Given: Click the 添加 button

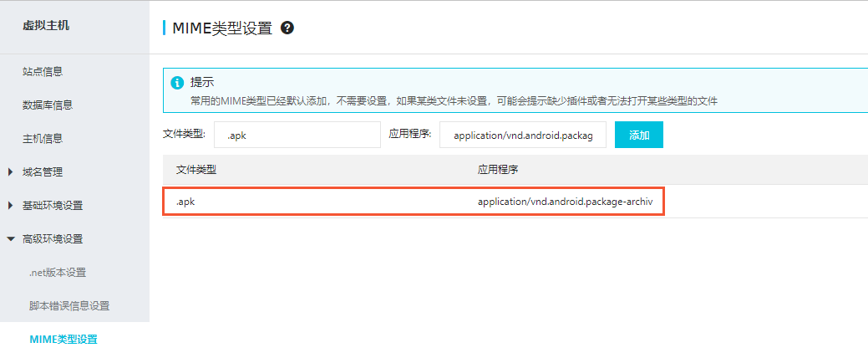Looking at the screenshot, I should pos(639,135).
